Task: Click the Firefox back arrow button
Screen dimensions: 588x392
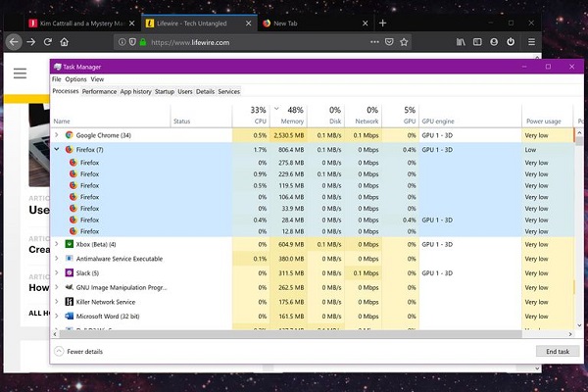Action: [14, 42]
